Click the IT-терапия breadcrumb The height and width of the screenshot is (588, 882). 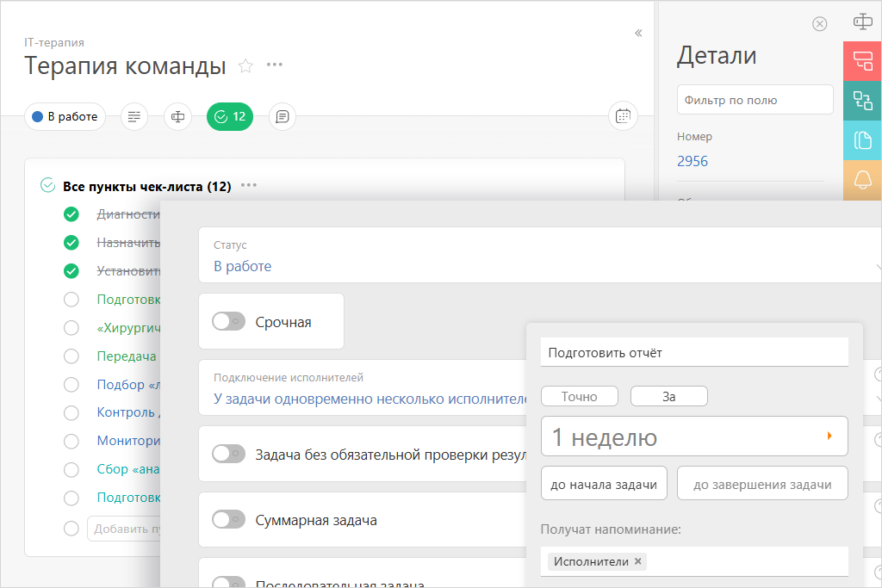click(x=54, y=43)
